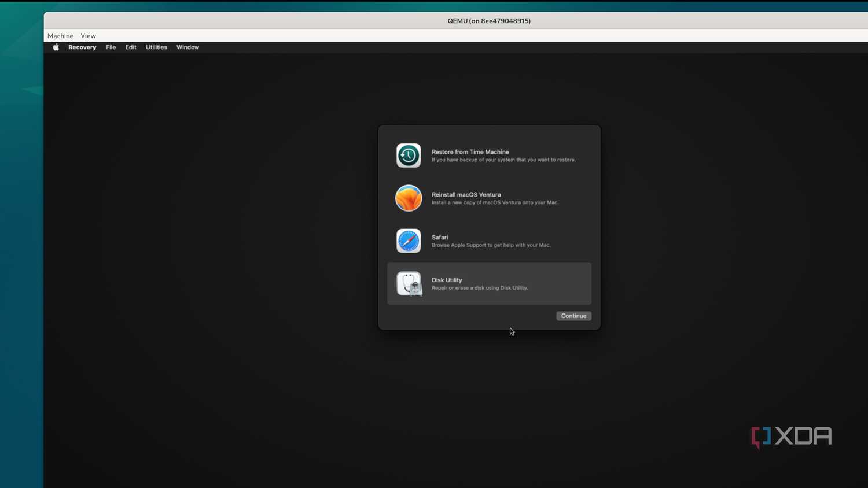Click 'Install a new copy of macOS' text
Viewport: 868px width, 488px height.
495,202
